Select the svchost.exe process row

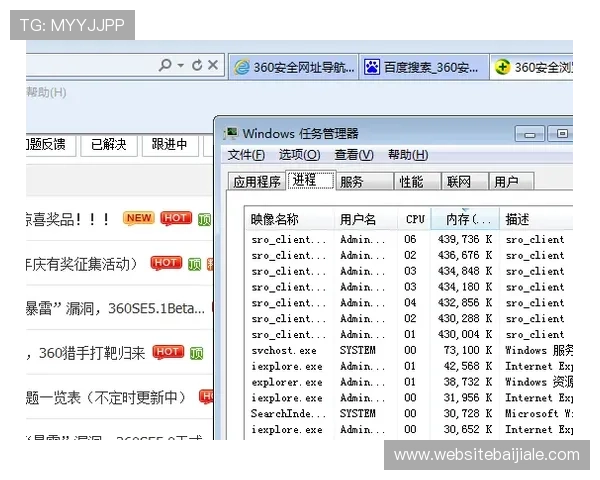coord(285,350)
